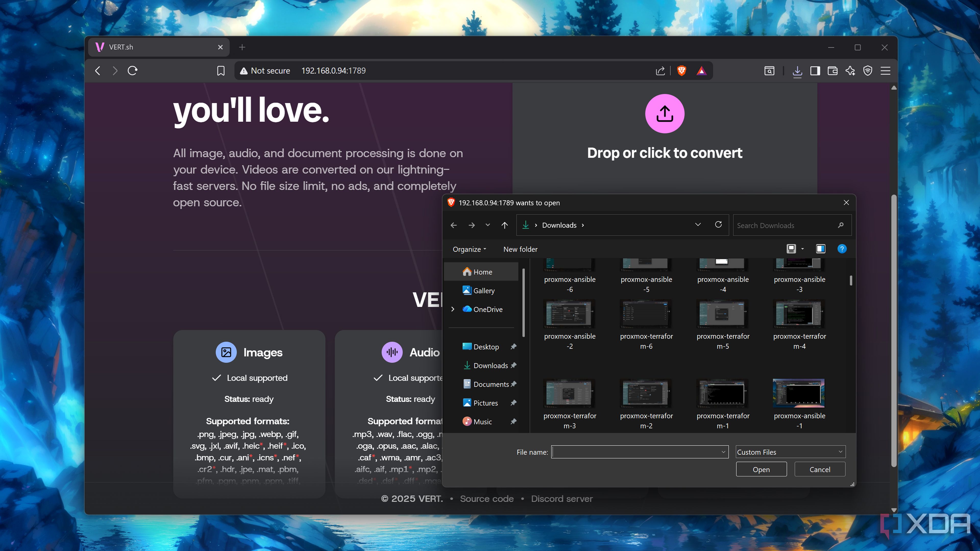
Task: Reload the VERT.sh page
Action: [x=132, y=71]
